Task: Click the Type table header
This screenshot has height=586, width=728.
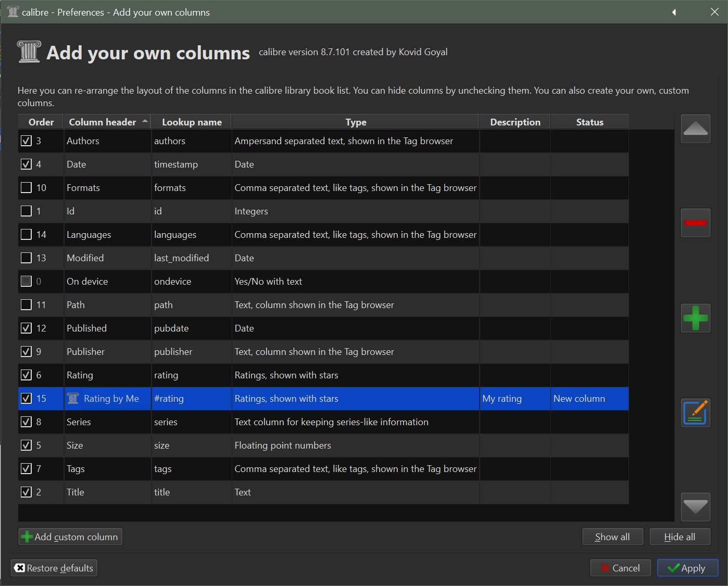Action: (x=356, y=122)
